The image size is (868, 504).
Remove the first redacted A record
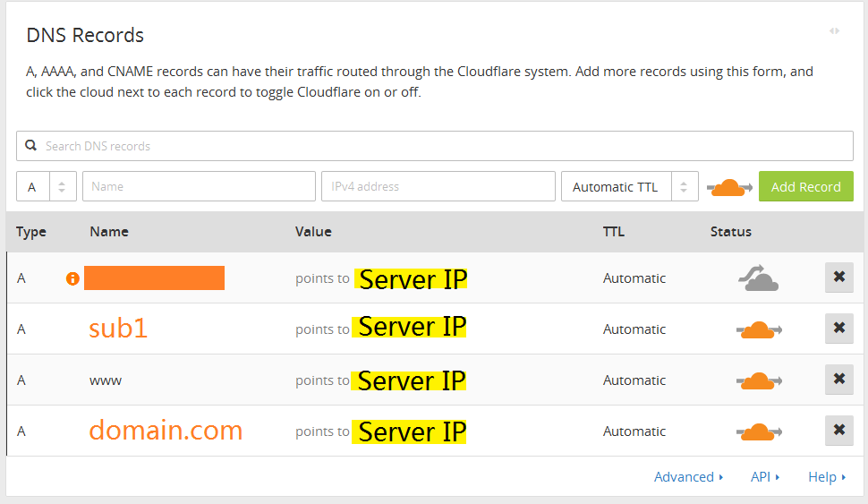[x=838, y=278]
